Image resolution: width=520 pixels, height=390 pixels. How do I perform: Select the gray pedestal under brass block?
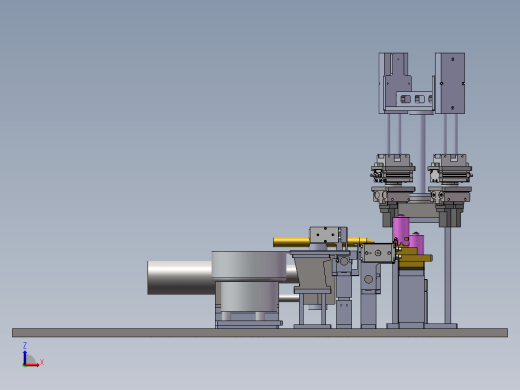(411, 297)
